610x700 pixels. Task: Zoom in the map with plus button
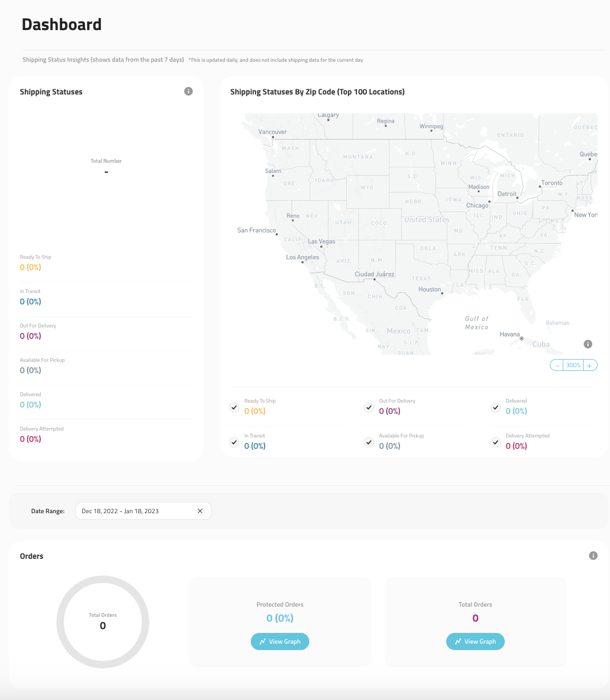(590, 366)
